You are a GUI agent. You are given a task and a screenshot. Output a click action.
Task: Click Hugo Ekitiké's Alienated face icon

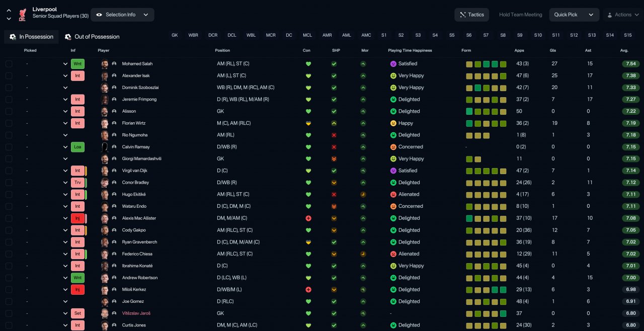click(x=393, y=194)
